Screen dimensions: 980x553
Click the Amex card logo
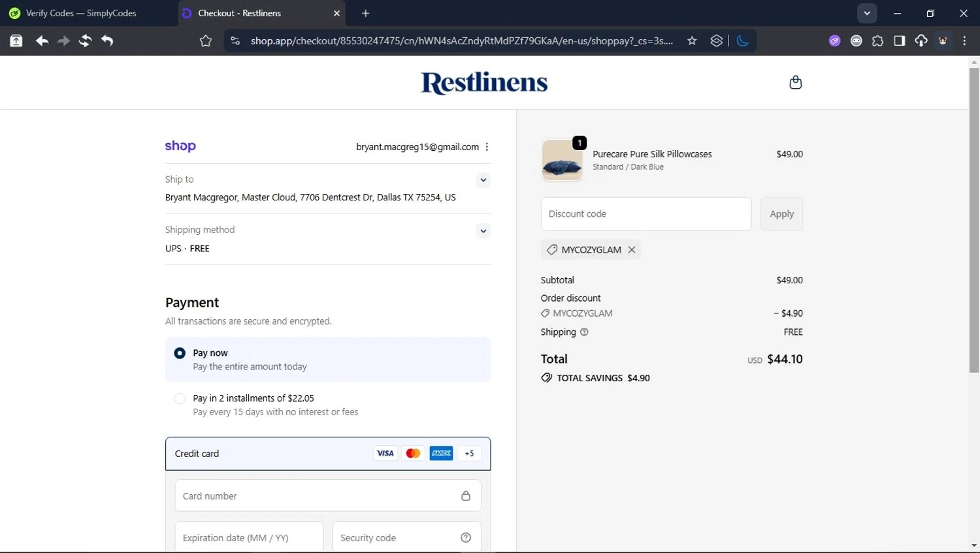click(x=441, y=453)
